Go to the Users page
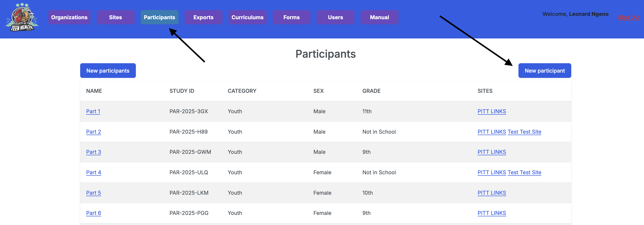The height and width of the screenshot is (225, 644). tap(336, 17)
